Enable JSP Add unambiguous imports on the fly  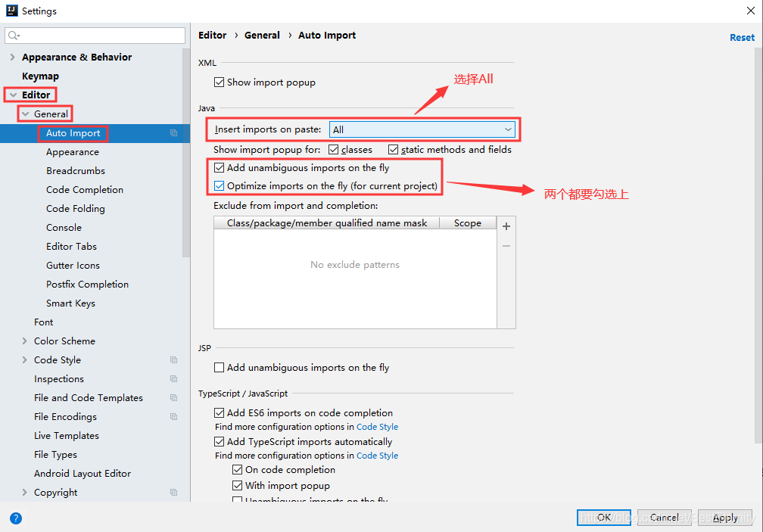point(220,368)
